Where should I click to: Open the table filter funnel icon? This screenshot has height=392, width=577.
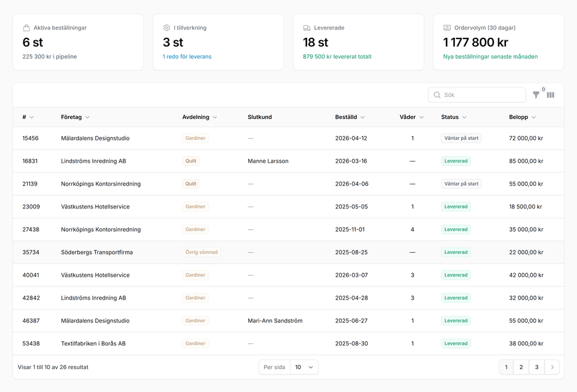point(536,95)
